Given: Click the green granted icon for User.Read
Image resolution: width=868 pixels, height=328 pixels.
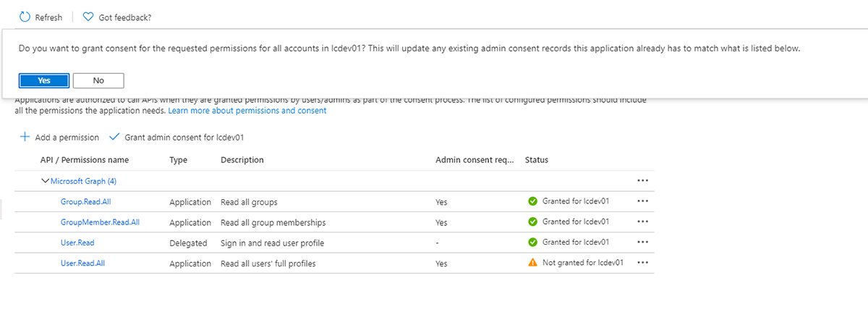Looking at the screenshot, I should [533, 243].
